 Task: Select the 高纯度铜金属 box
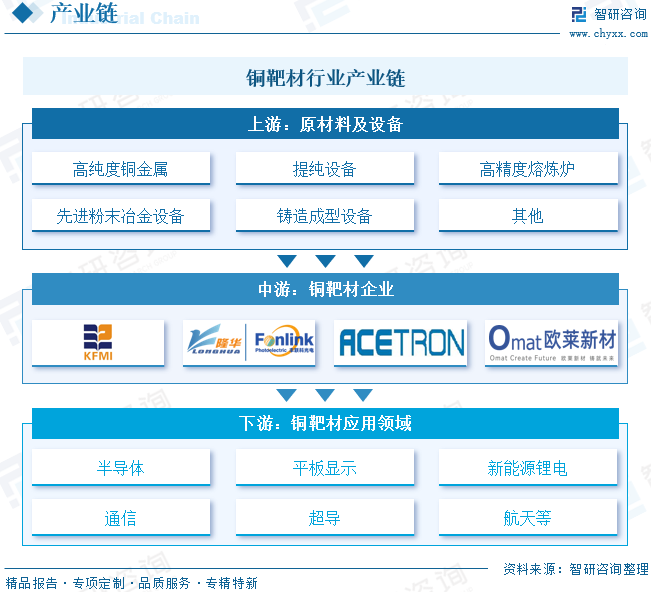(121, 169)
